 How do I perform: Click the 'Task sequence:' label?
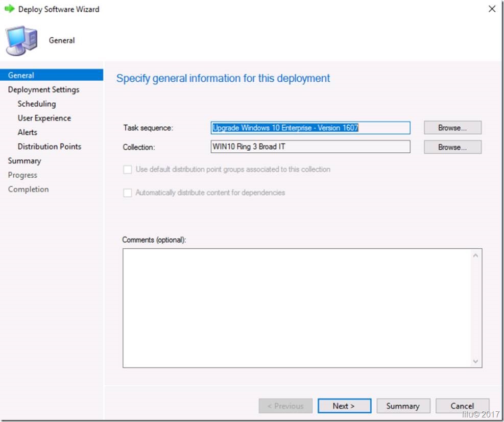pos(148,128)
